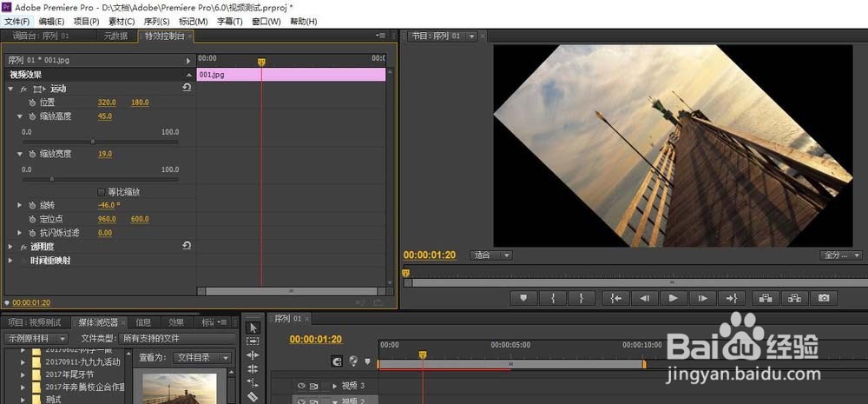Select the Rolling Edit tool
This screenshot has width=868, height=404.
tap(253, 368)
